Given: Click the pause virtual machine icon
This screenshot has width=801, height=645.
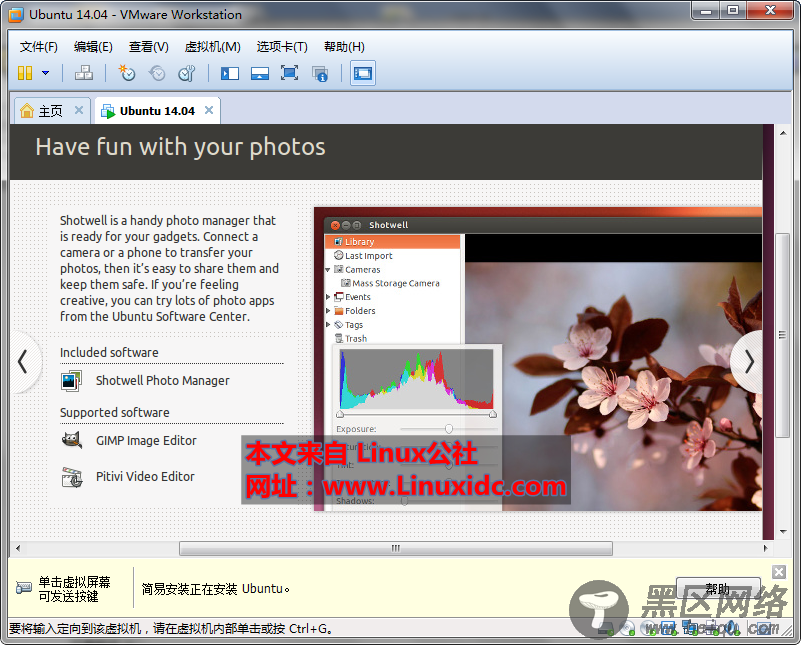Looking at the screenshot, I should point(25,73).
